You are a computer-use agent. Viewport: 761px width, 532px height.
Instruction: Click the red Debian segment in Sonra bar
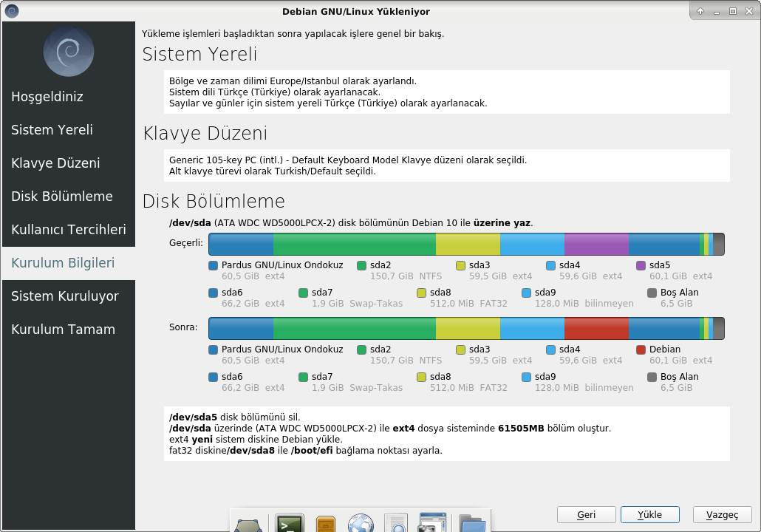(596, 329)
